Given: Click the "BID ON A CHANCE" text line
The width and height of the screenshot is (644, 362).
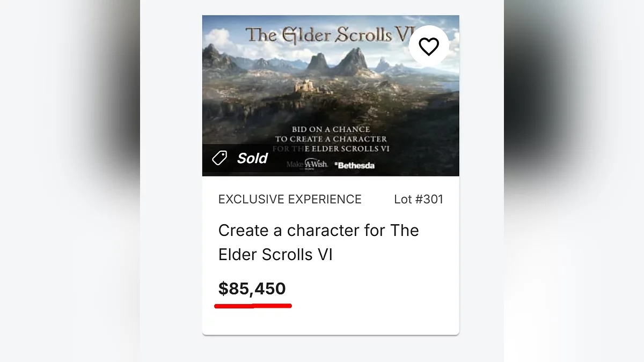Looking at the screenshot, I should 331,129.
